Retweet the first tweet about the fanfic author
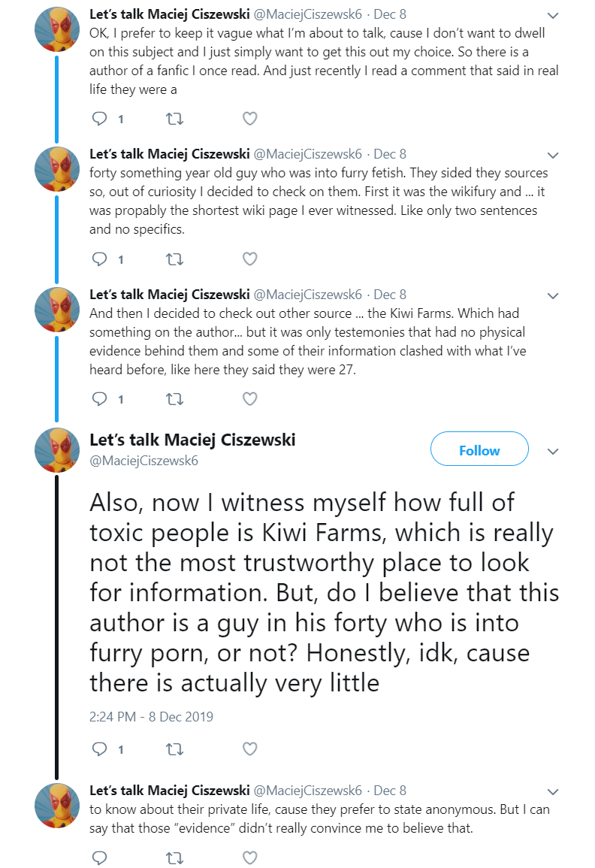 175,119
